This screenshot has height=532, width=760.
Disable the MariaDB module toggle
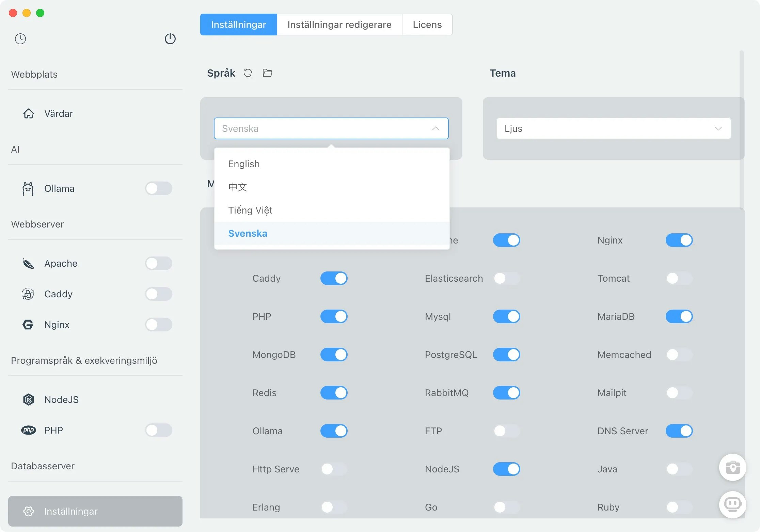click(679, 316)
